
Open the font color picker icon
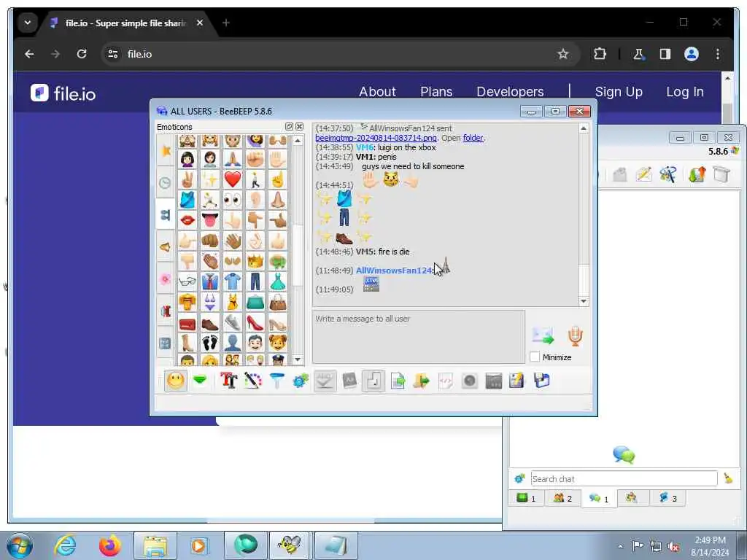pos(253,381)
